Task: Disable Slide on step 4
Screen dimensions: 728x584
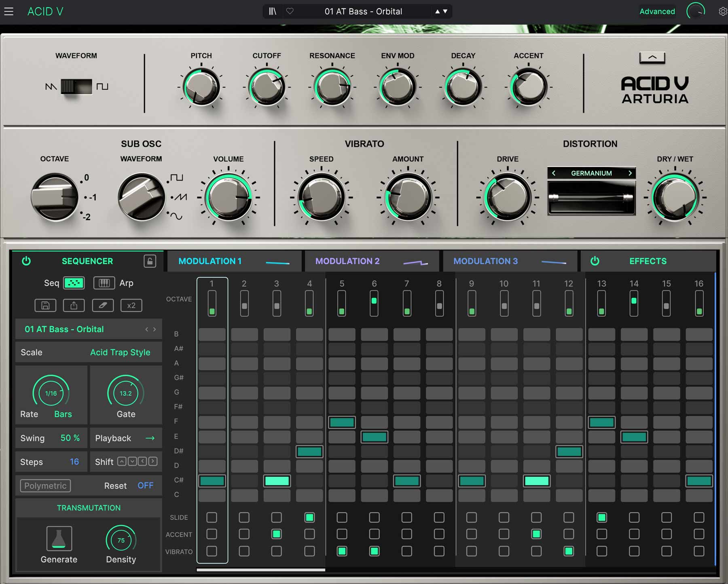Action: pyautogui.click(x=309, y=517)
